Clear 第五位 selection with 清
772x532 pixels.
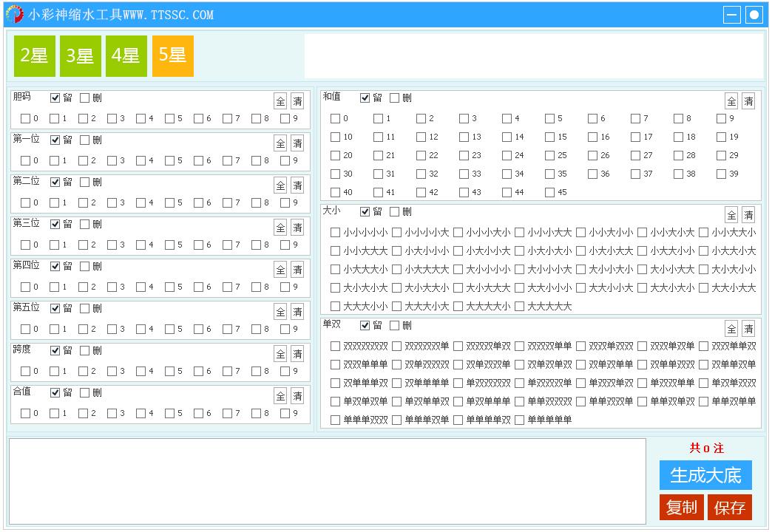click(297, 312)
